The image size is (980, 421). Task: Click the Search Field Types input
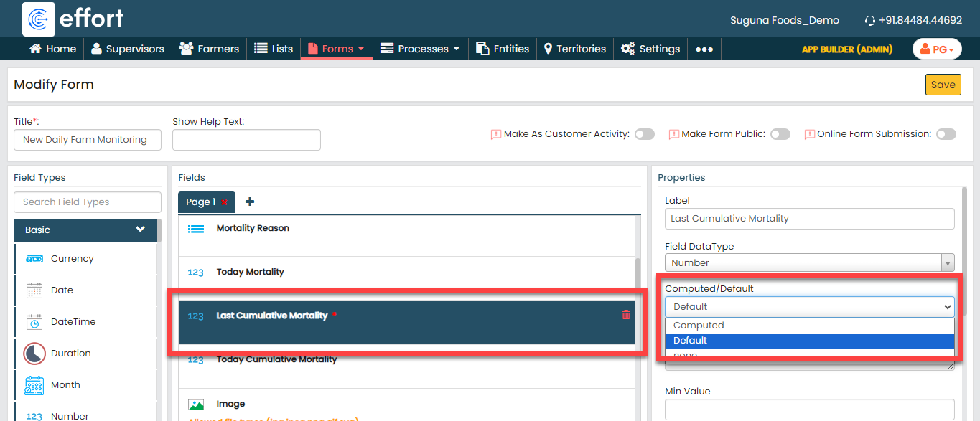88,202
